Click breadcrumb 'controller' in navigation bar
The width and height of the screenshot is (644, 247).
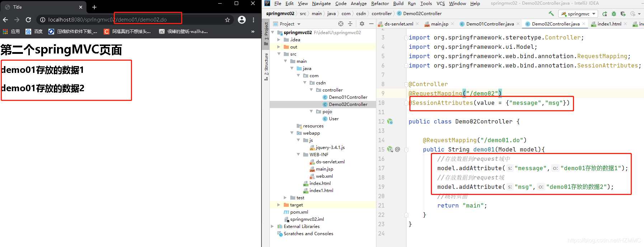tap(381, 13)
